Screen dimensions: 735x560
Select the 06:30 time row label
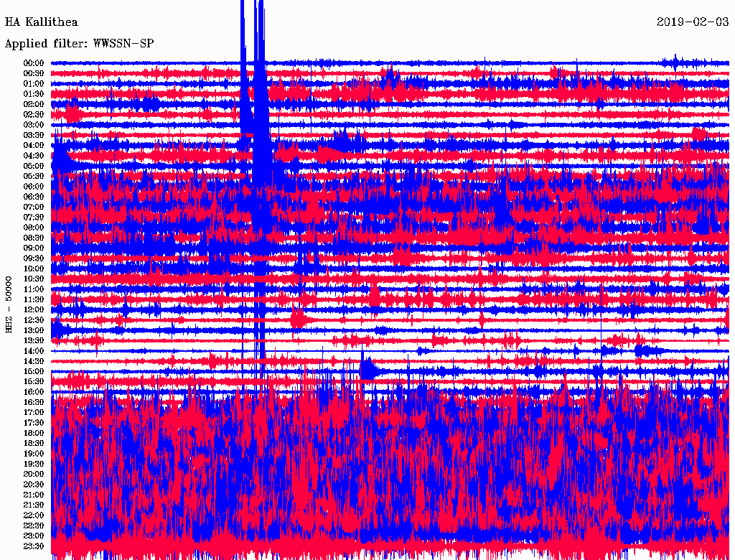[x=34, y=197]
